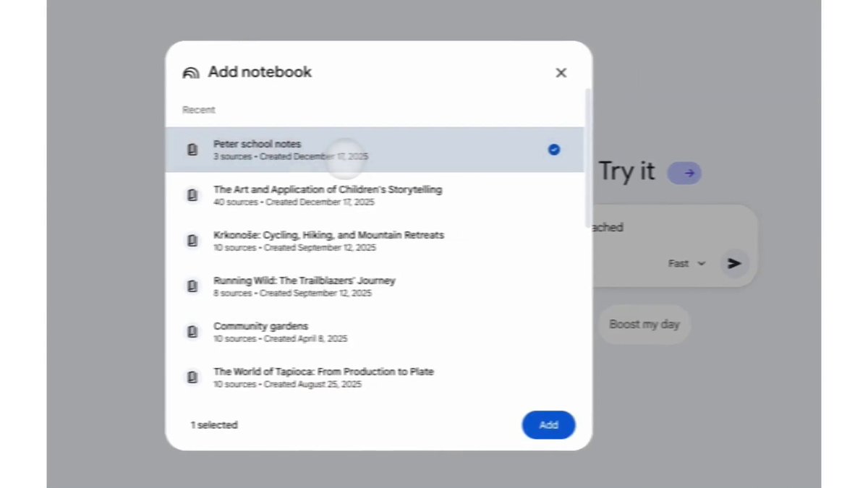Click the arrow icon next to Try it

point(684,173)
